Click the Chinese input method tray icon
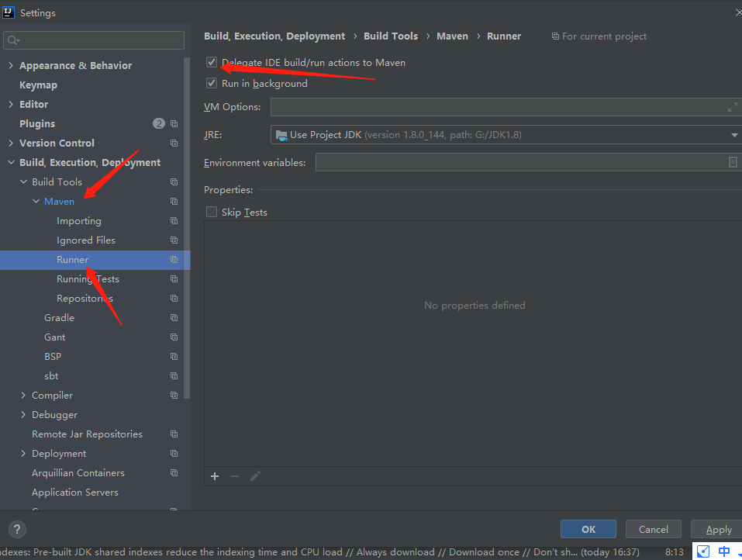The image size is (742, 560). tap(723, 551)
